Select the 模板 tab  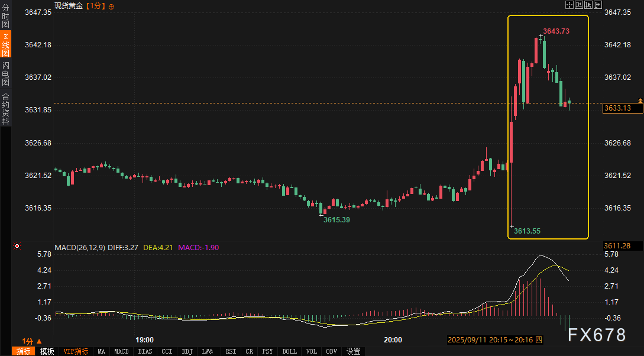(47, 351)
